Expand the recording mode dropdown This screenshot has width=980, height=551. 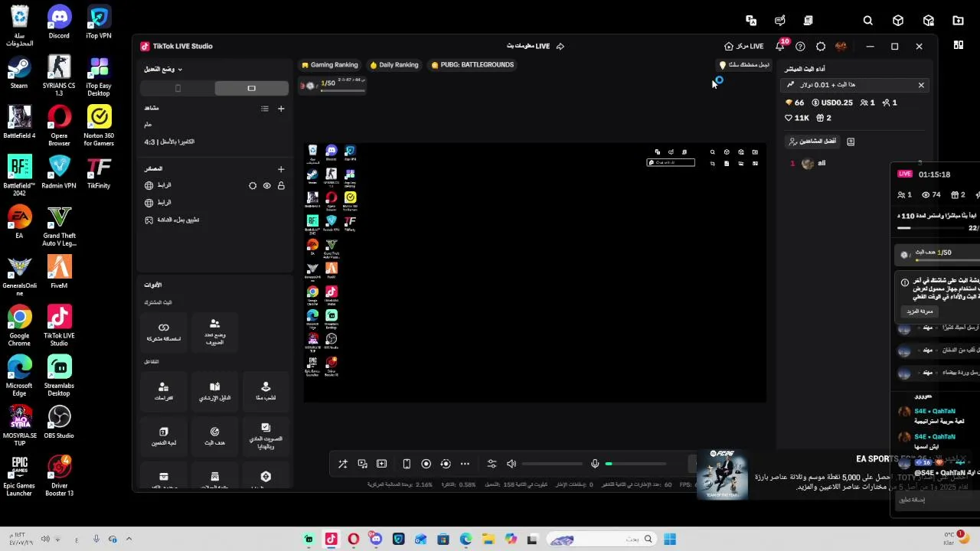(x=163, y=69)
